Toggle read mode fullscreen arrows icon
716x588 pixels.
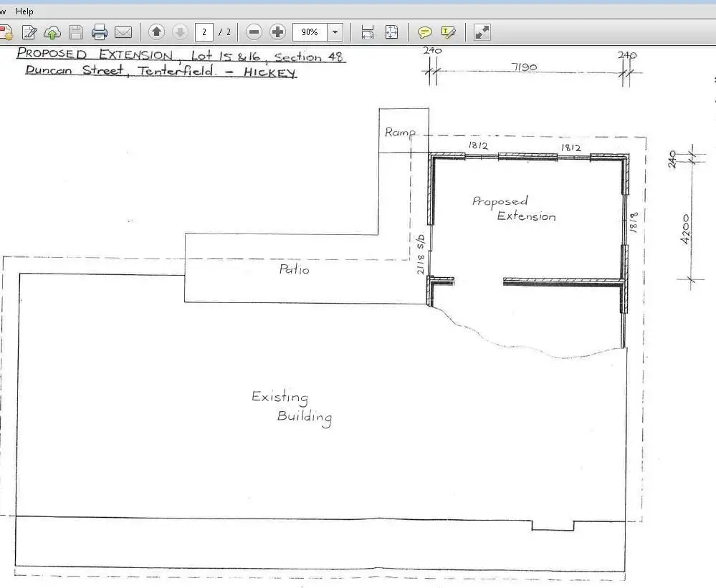pyautogui.click(x=482, y=32)
